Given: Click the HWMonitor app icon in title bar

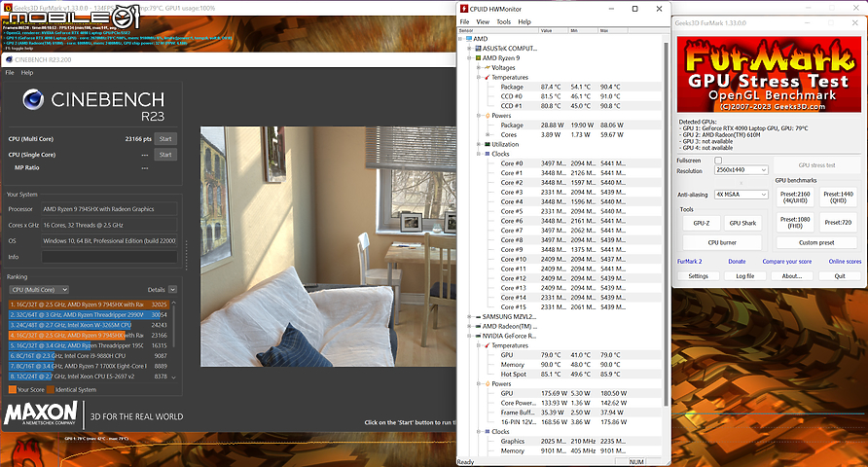Looking at the screenshot, I should pyautogui.click(x=464, y=9).
